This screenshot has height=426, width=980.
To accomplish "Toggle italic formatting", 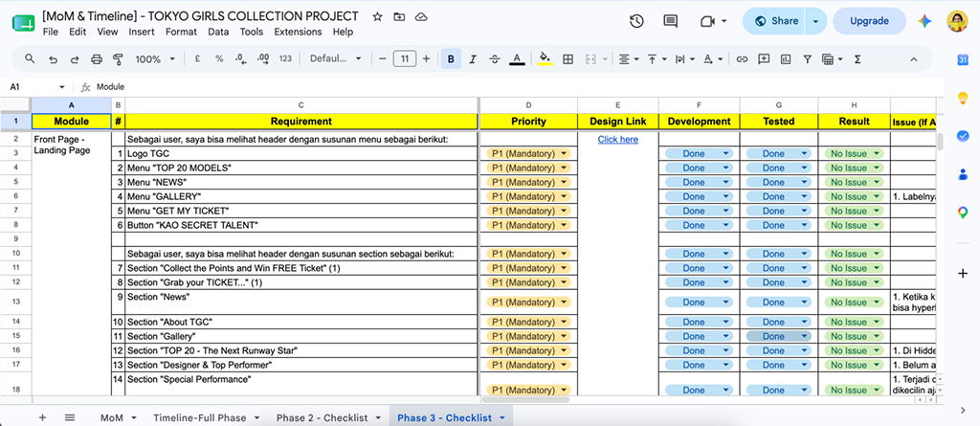I will pos(473,58).
